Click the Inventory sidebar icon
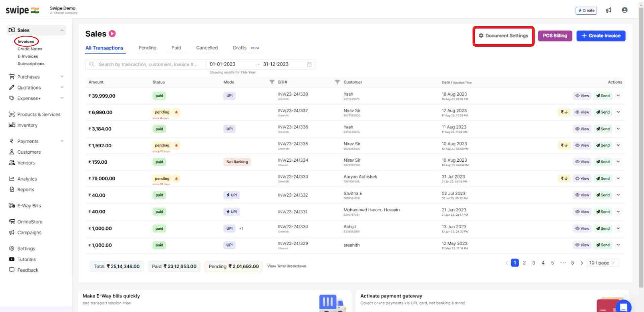 coord(12,125)
